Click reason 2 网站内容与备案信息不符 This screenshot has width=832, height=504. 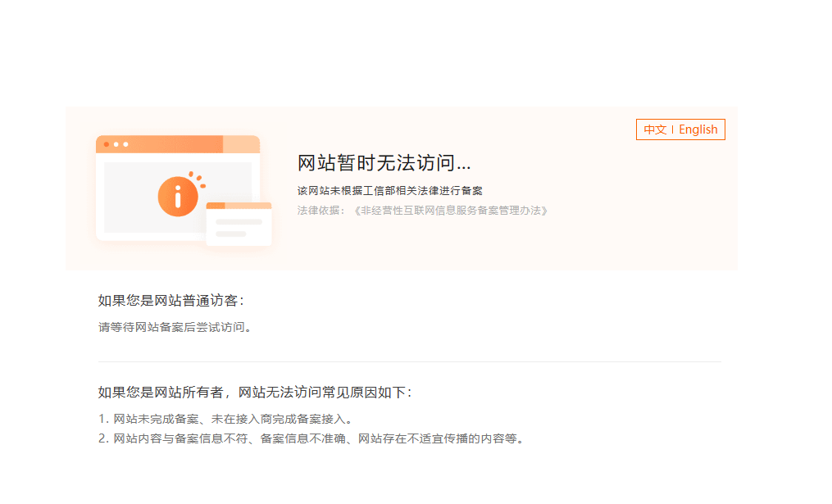pyautogui.click(x=312, y=438)
